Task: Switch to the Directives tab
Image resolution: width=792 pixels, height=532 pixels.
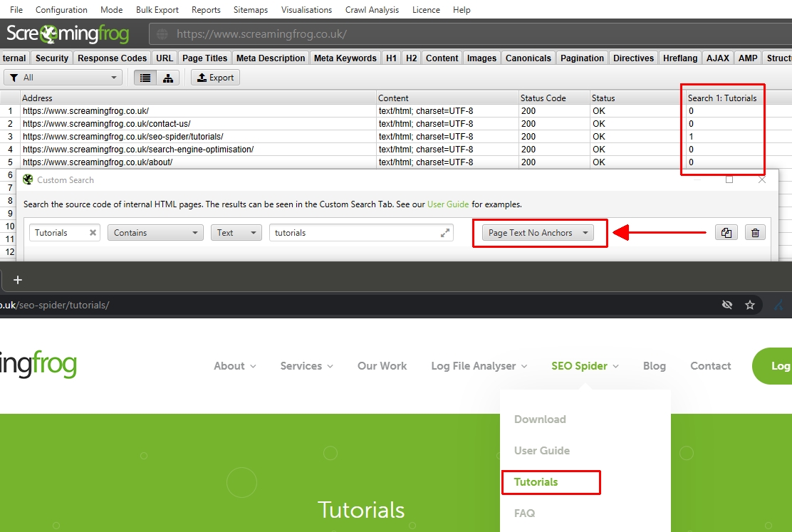Action: (633, 58)
